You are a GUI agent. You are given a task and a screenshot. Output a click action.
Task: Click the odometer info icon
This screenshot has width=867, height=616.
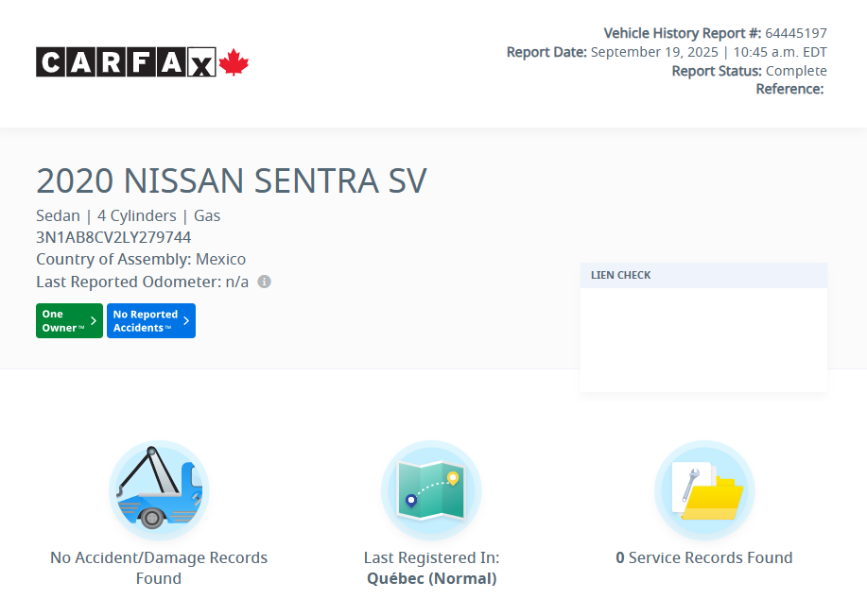pos(265,282)
